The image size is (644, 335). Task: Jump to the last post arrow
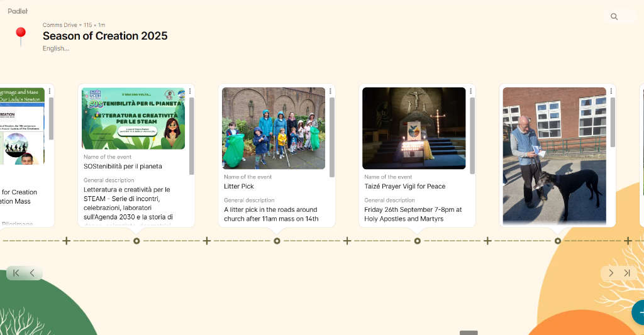(x=627, y=273)
